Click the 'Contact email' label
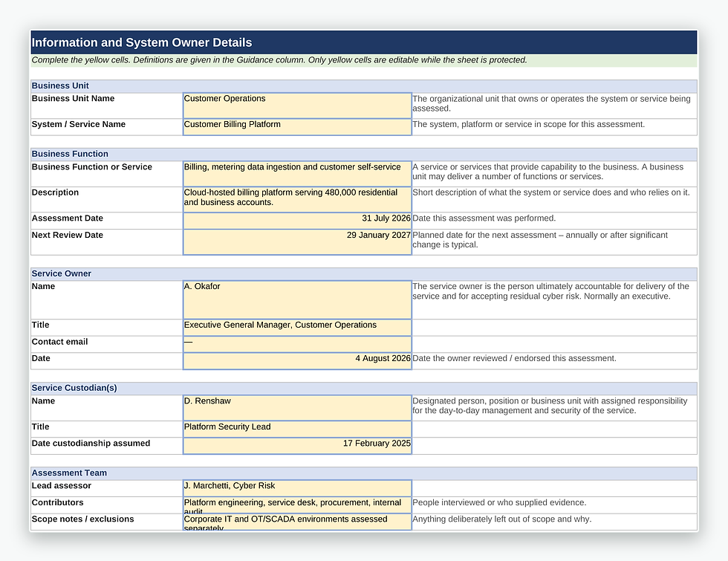The height and width of the screenshot is (561, 728). pos(59,342)
